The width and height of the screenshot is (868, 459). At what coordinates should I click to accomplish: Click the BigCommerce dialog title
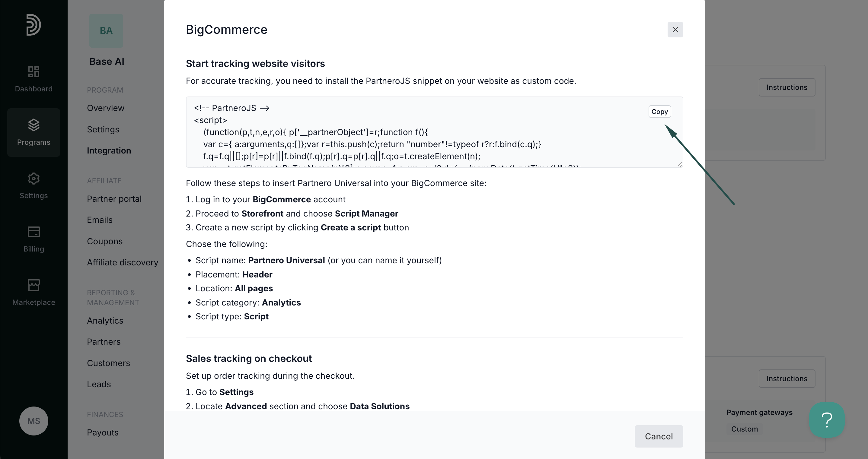pyautogui.click(x=226, y=30)
